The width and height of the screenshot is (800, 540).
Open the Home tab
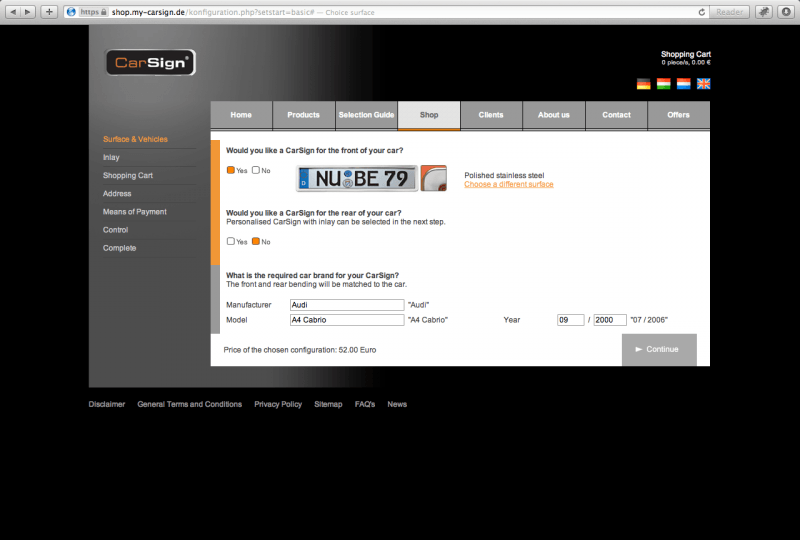[241, 115]
